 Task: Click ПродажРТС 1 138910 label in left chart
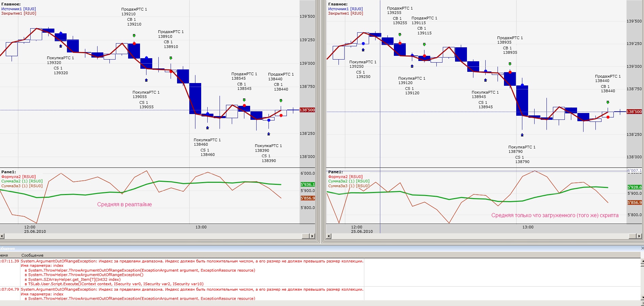pyautogui.click(x=171, y=34)
